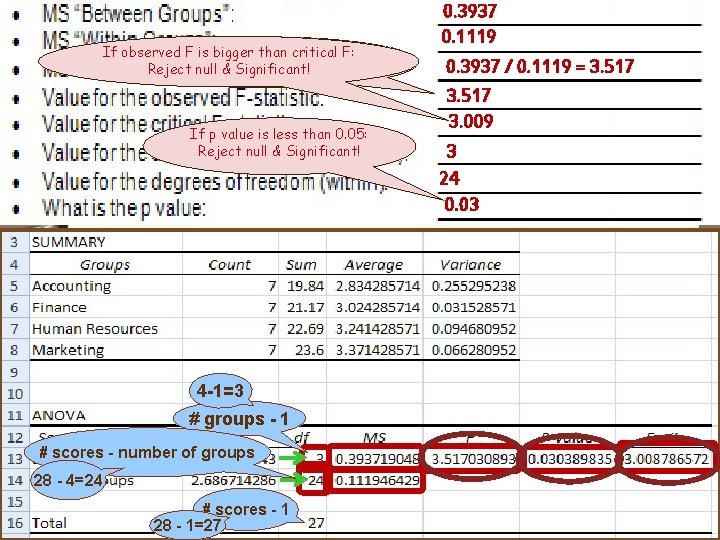This screenshot has width=720, height=540.
Task: Click the standalone answer 3.517
Action: click(x=468, y=95)
